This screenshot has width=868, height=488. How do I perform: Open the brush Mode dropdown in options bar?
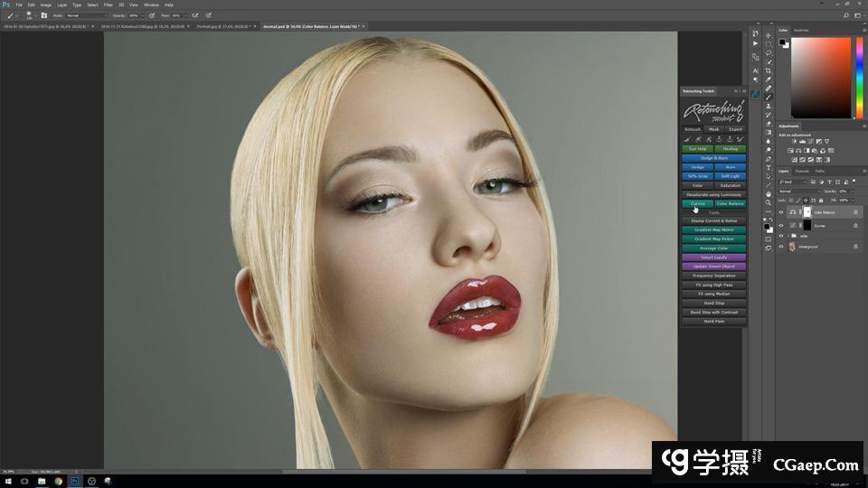click(86, 15)
